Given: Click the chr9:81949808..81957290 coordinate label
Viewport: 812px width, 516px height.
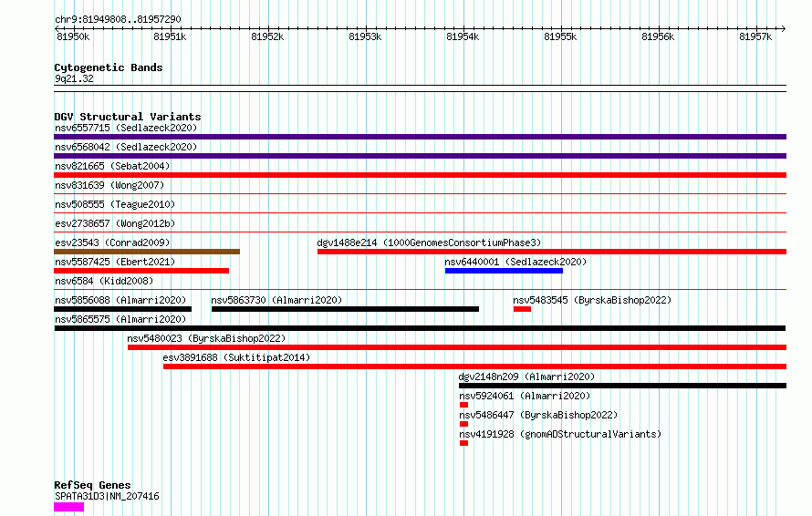Looking at the screenshot, I should coord(118,19).
